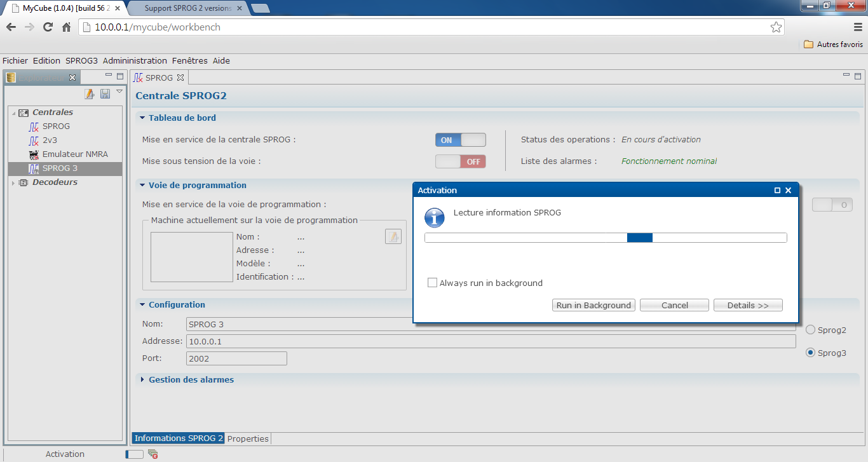Check Always run in background

(433, 283)
